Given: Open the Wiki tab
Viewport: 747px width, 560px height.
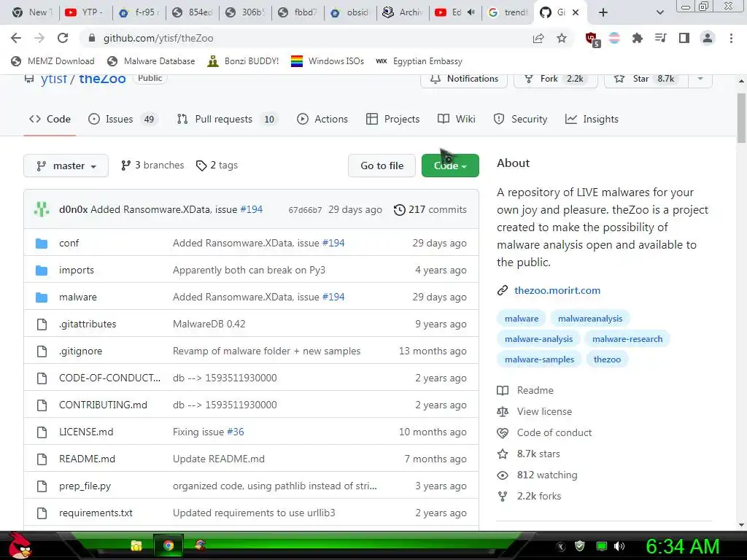Looking at the screenshot, I should point(457,119).
